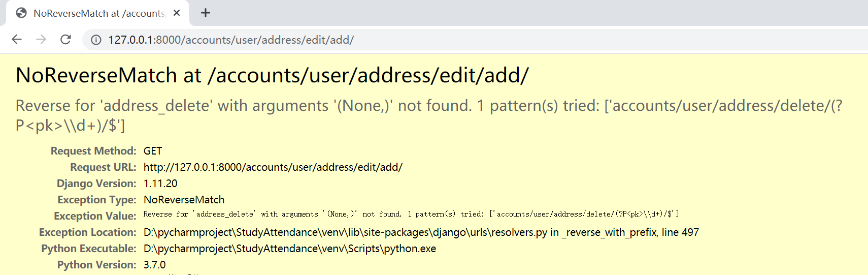Click the globe favicon on the tab

tap(21, 13)
